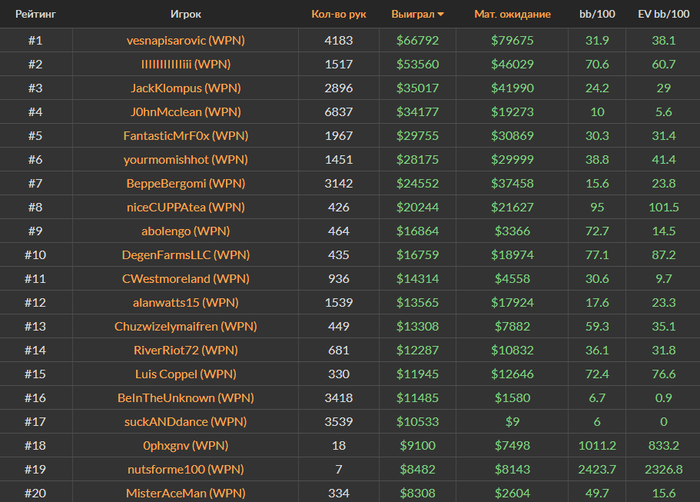Sort table by Кол-во рук column

point(340,15)
